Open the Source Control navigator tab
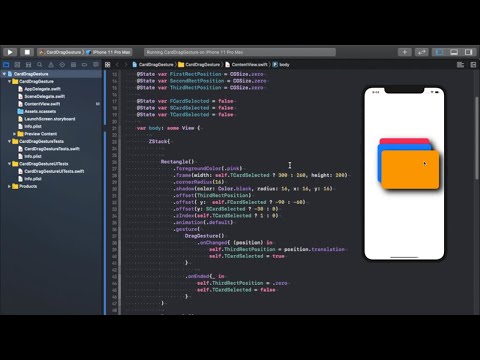 point(17,65)
